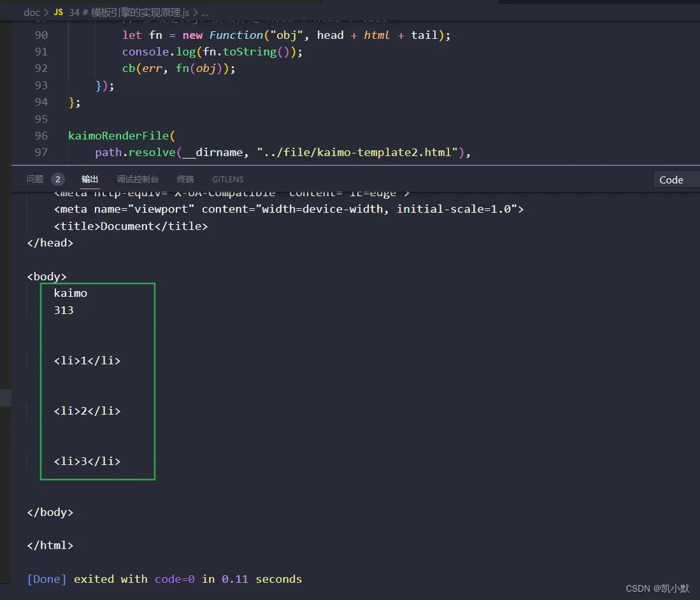Show the 终端 panel tab
Image resolution: width=700 pixels, height=600 pixels.
(185, 180)
